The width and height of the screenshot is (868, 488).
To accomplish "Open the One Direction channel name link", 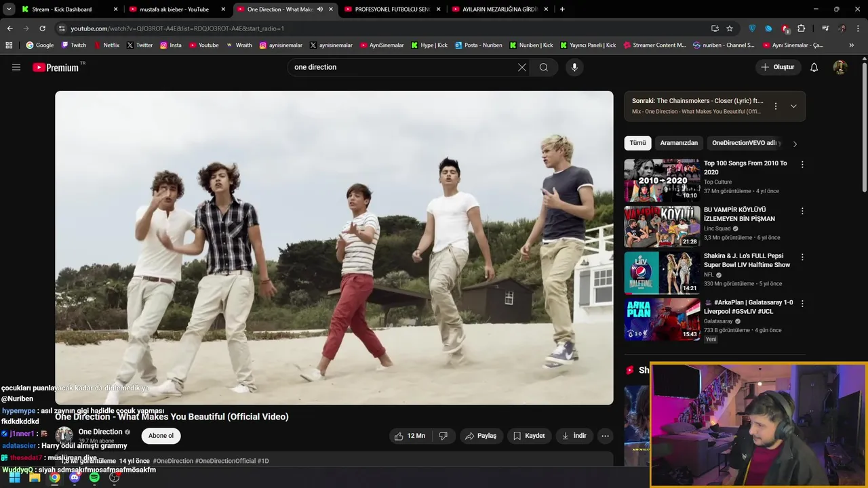I will (x=100, y=432).
